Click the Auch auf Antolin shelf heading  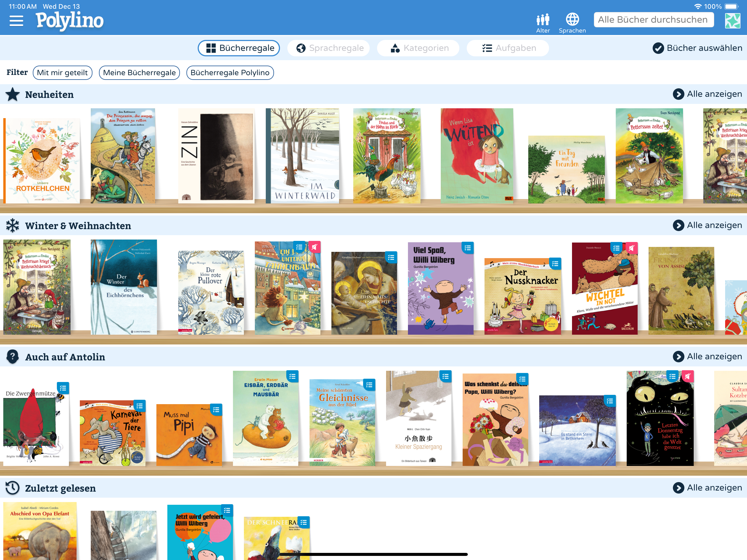tap(65, 357)
